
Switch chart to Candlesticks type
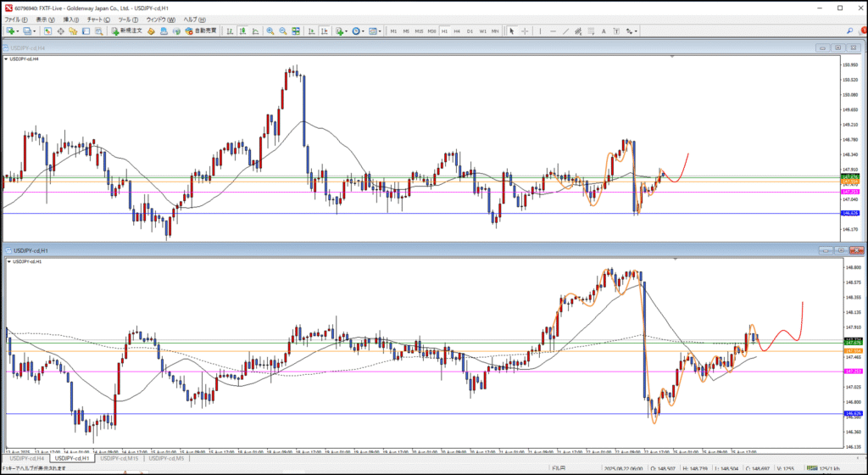242,31
